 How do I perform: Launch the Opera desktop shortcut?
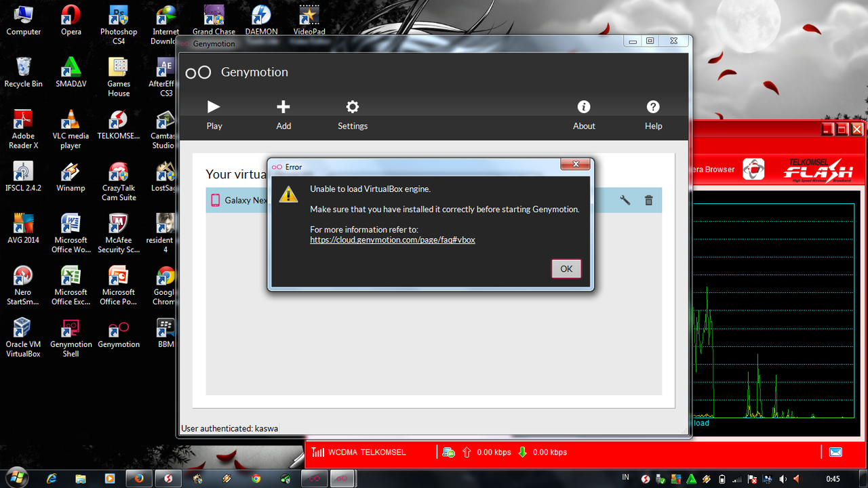[71, 20]
